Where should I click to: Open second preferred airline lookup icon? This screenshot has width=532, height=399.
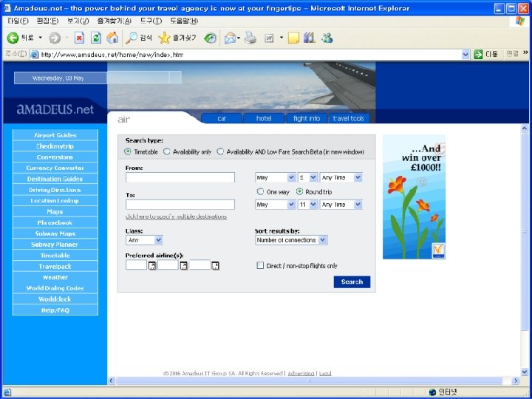[183, 266]
